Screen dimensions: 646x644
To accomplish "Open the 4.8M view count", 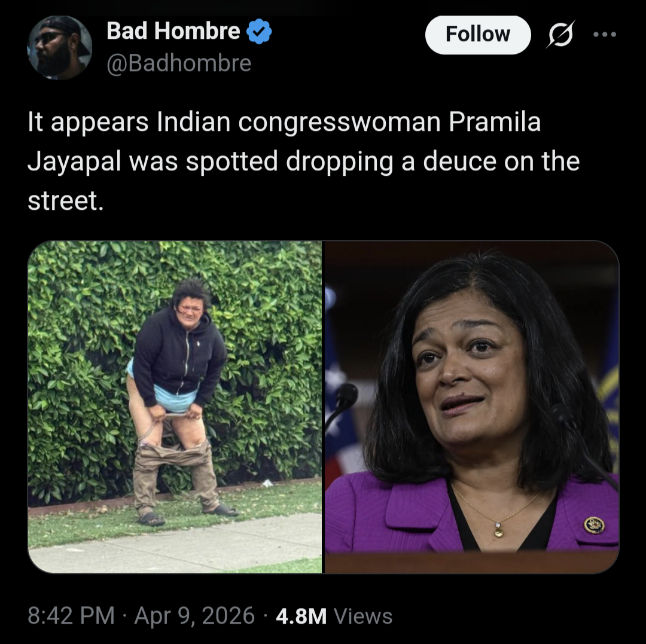I will 301,616.
